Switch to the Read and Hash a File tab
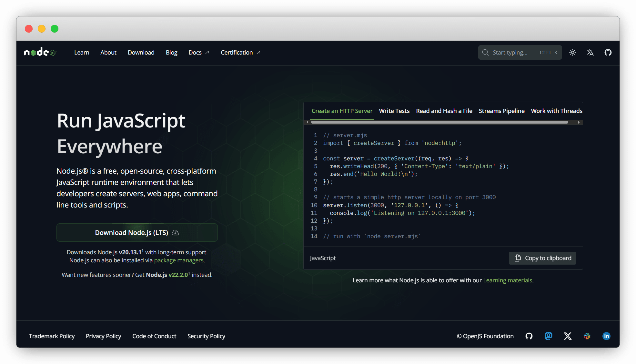Image resolution: width=636 pixels, height=364 pixels. [x=444, y=111]
